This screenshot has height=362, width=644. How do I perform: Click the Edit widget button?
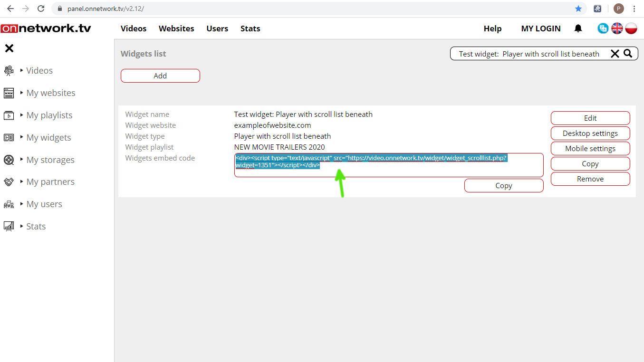click(590, 118)
